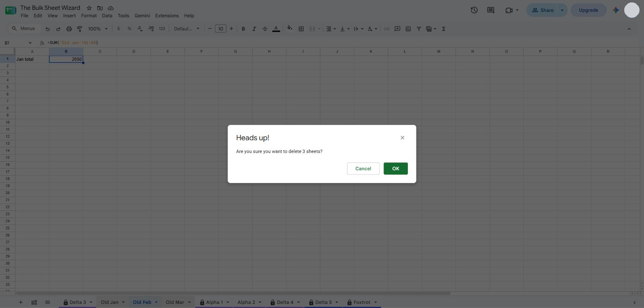The height and width of the screenshot is (308, 644).
Task: Check cloud save status icon
Action: (x=110, y=8)
